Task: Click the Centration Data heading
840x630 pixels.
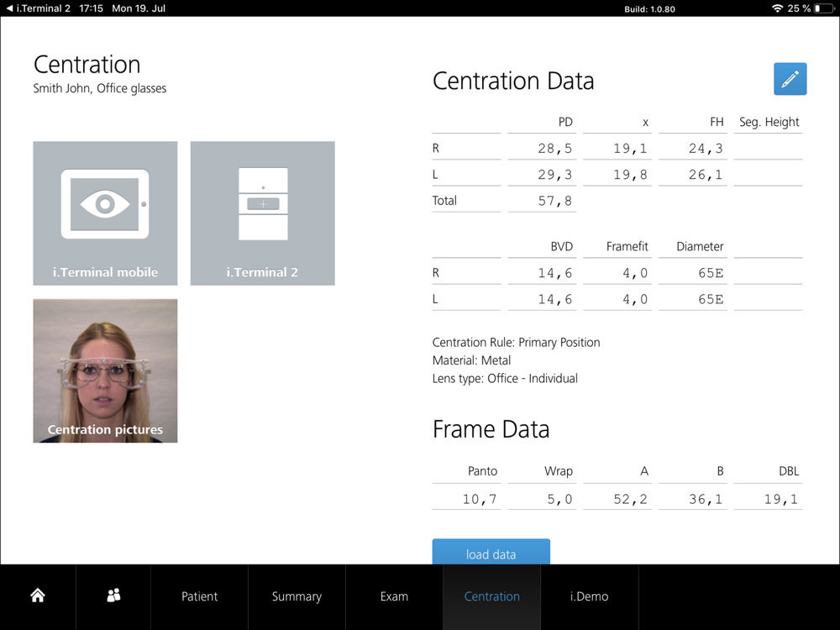Action: click(x=513, y=81)
